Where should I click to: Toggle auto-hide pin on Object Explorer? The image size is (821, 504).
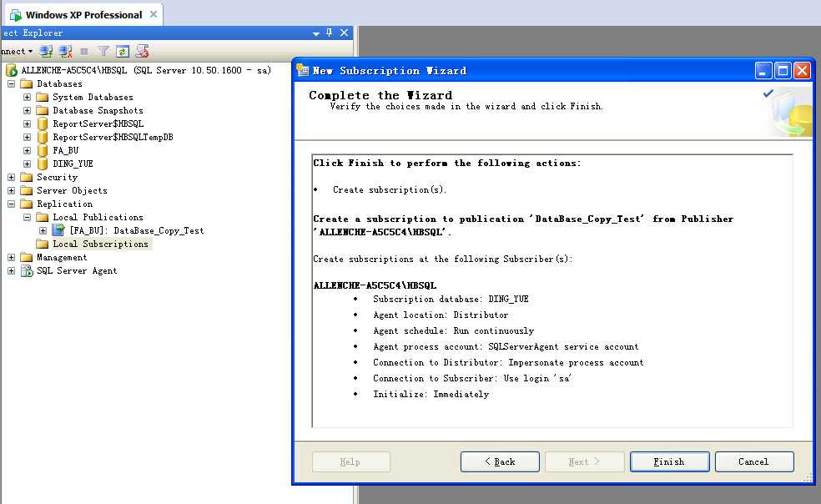click(x=330, y=33)
